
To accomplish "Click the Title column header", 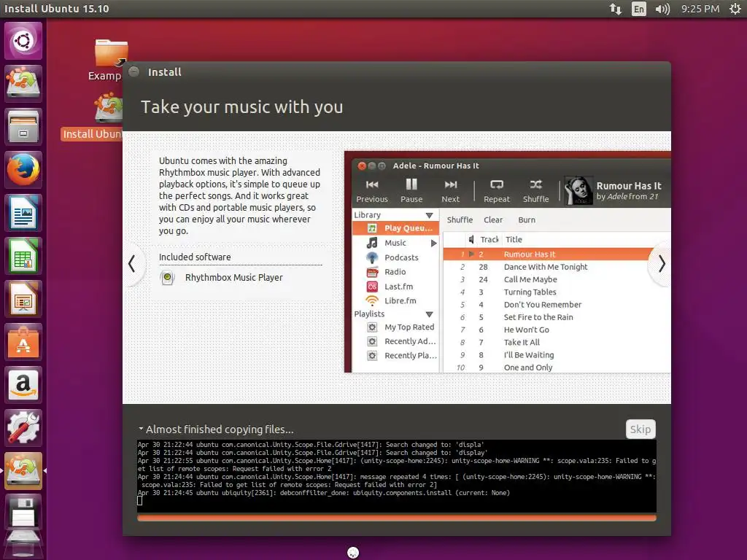I will click(514, 239).
